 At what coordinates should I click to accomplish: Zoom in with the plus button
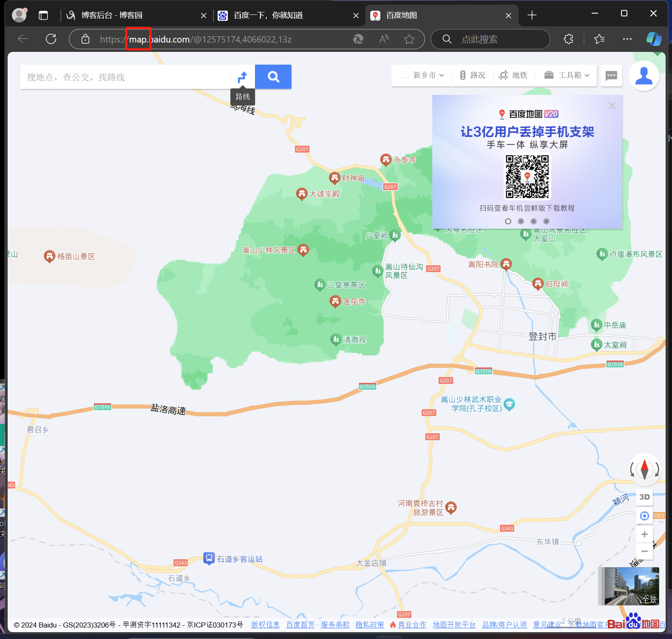point(644,534)
